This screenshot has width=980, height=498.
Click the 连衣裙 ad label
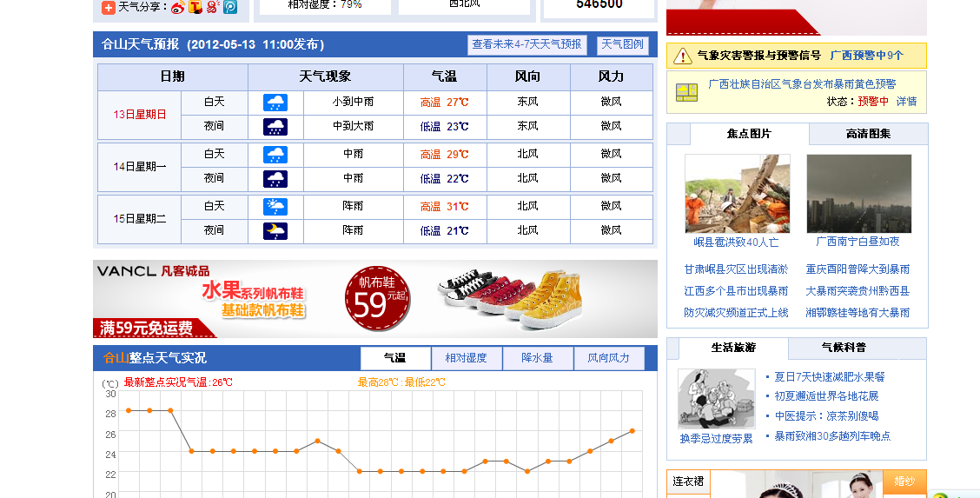688,481
